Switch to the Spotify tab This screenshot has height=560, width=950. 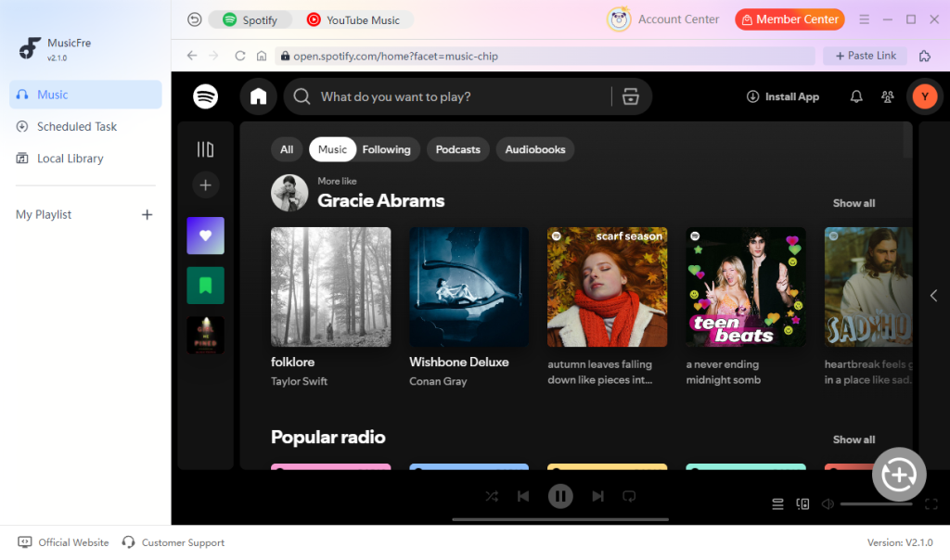pyautogui.click(x=250, y=20)
